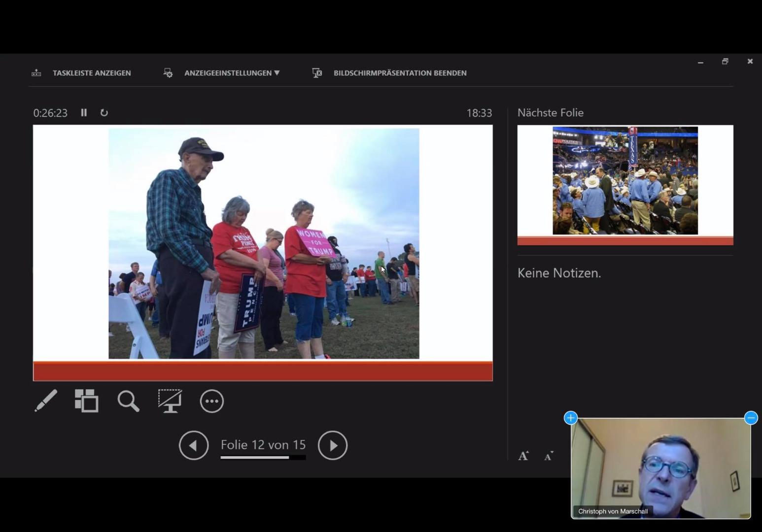The height and width of the screenshot is (532, 762).
Task: Toggle black out slideshow screen icon
Action: 170,400
